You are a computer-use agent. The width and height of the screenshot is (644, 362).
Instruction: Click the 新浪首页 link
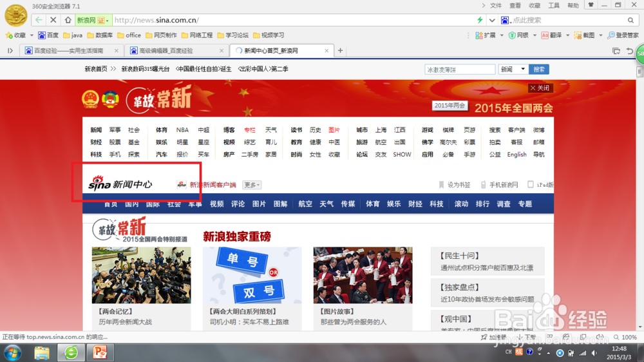pyautogui.click(x=96, y=69)
